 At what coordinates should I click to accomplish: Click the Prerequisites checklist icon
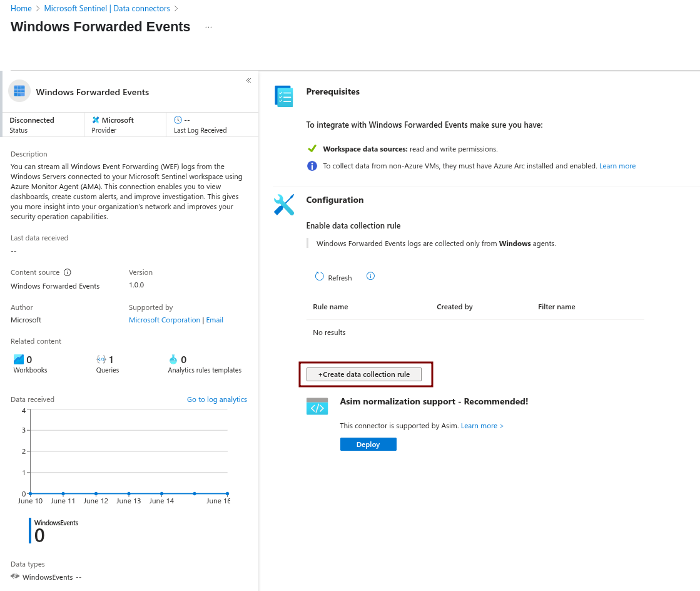point(284,96)
